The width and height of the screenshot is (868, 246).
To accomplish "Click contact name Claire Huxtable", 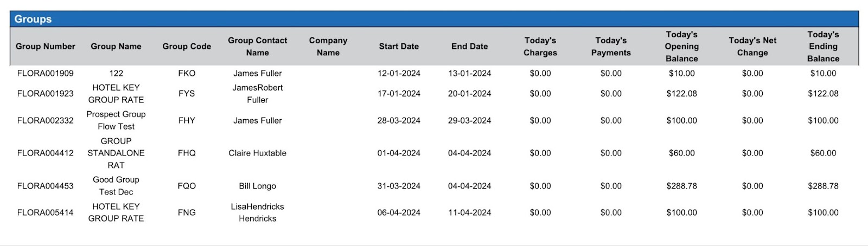I will tap(258, 153).
